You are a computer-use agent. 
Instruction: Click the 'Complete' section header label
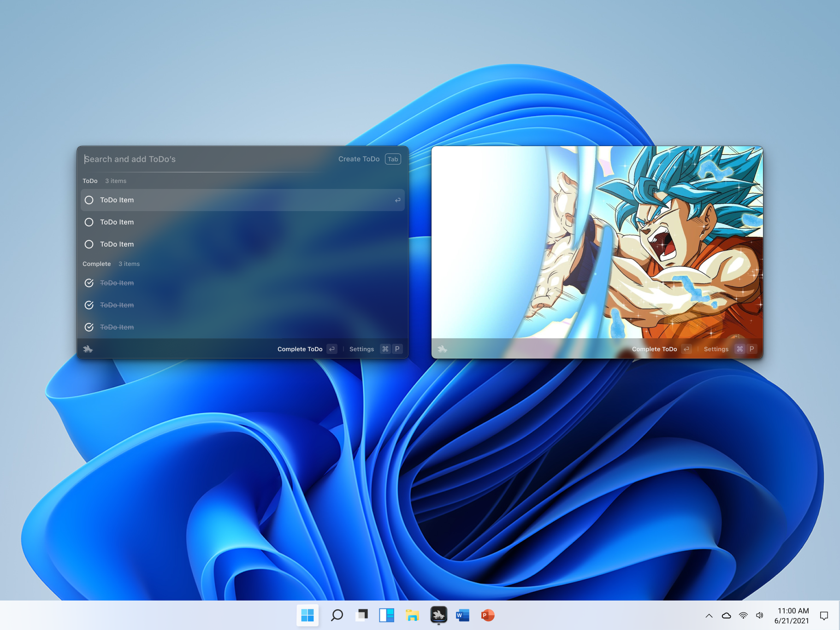click(96, 264)
